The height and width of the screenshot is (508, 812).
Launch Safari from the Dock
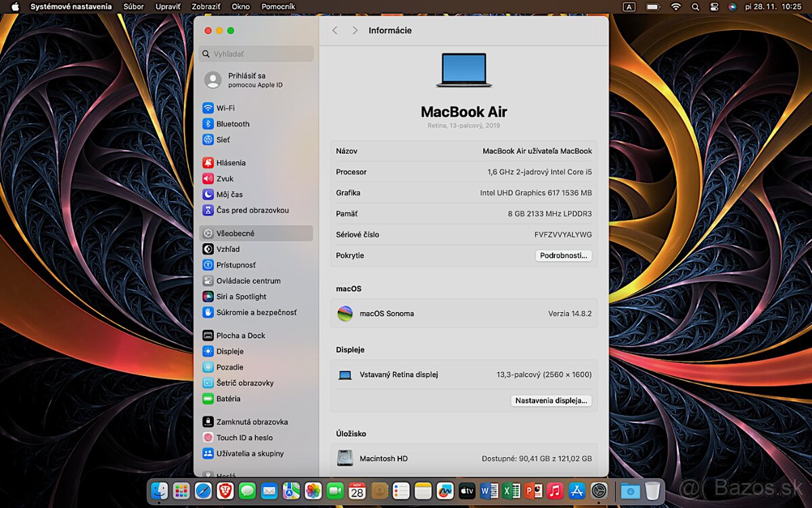pyautogui.click(x=203, y=490)
